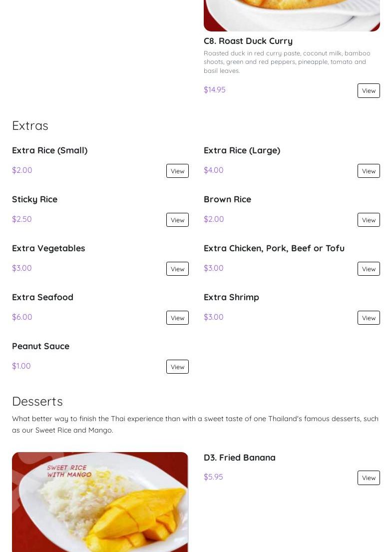
Task: Open the Sweet Rice with Mango photo
Action: [x=100, y=502]
